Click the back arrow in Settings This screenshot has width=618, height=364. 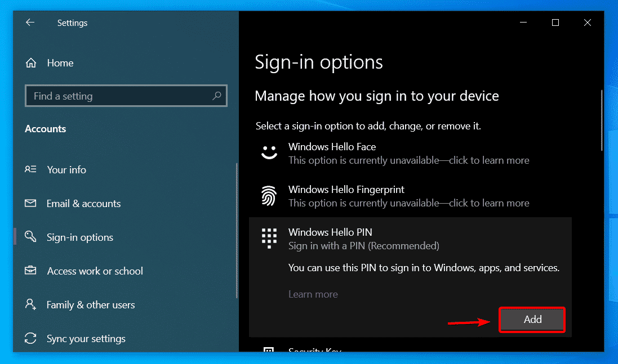coord(30,23)
